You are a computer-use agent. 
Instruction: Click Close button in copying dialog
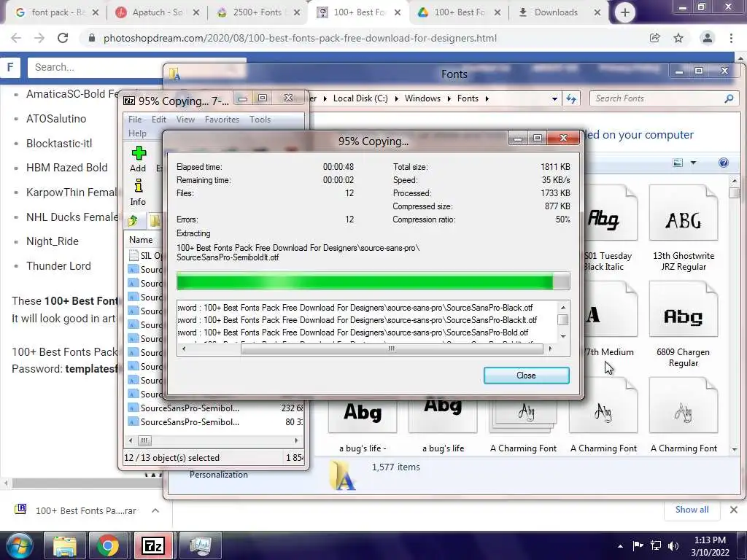526,376
